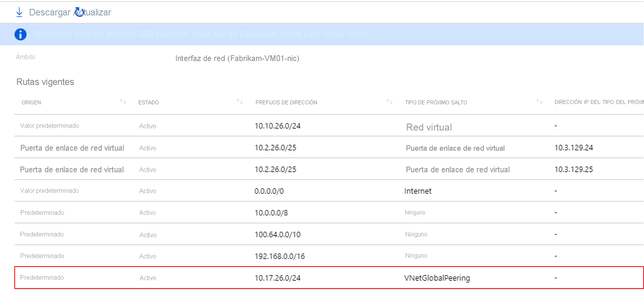The width and height of the screenshot is (644, 306).
Task: Sort by ESTADO column arrows
Action: (240, 102)
